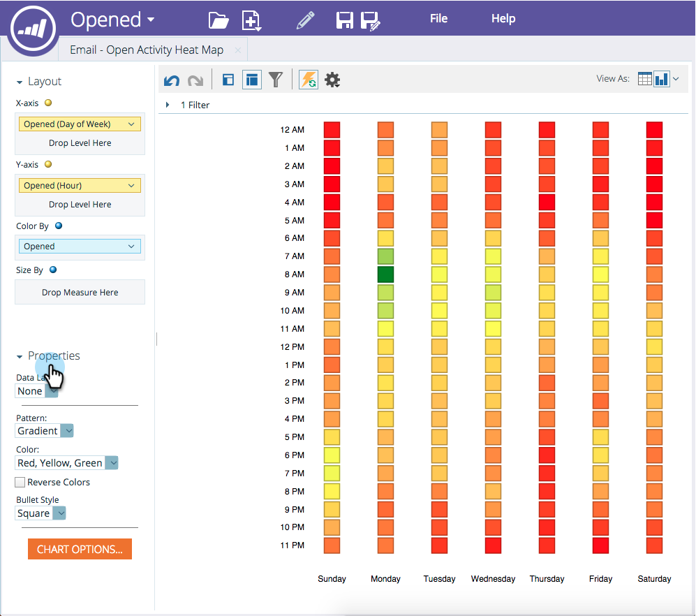Viewport: 696px width, 616px height.
Task: Click the Friday axis label
Action: (x=600, y=579)
